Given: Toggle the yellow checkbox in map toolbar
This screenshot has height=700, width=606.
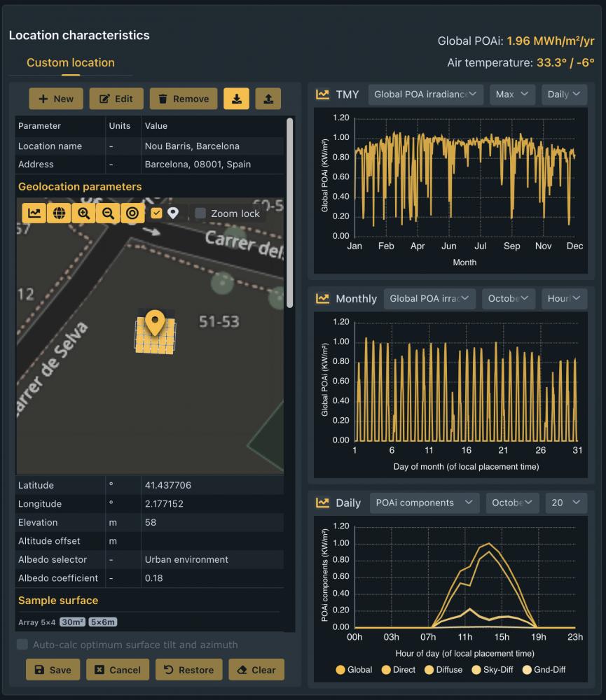Looking at the screenshot, I should [156, 213].
